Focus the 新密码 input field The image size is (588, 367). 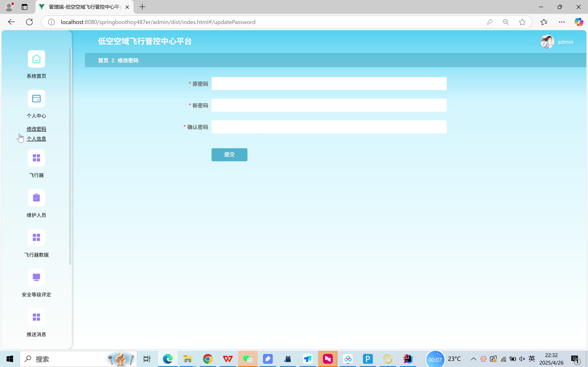click(329, 105)
